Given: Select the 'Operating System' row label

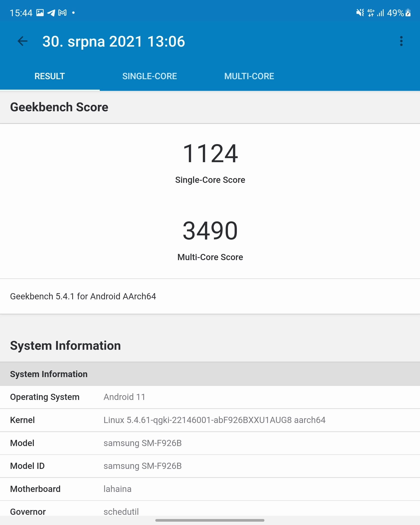Looking at the screenshot, I should click(x=45, y=397).
